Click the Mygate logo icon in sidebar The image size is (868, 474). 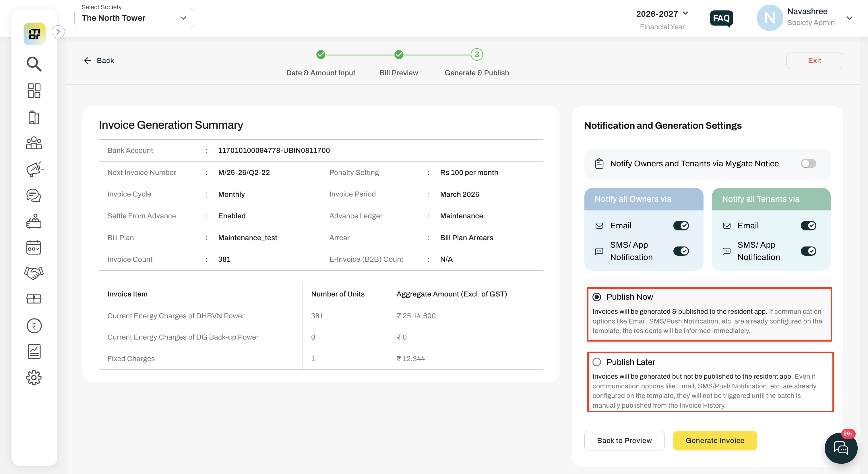pos(34,34)
